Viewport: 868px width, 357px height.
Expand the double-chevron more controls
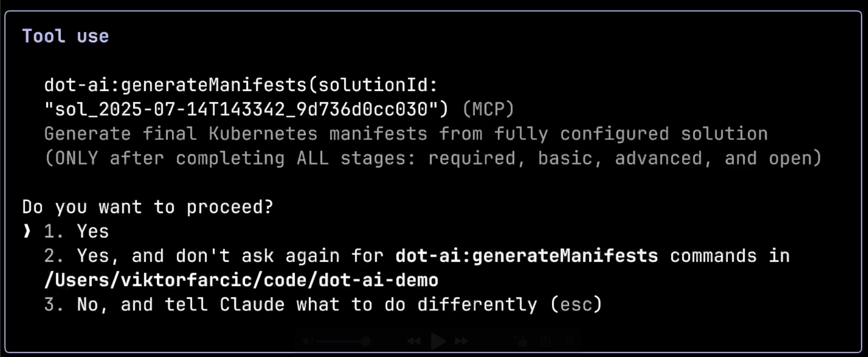568,341
